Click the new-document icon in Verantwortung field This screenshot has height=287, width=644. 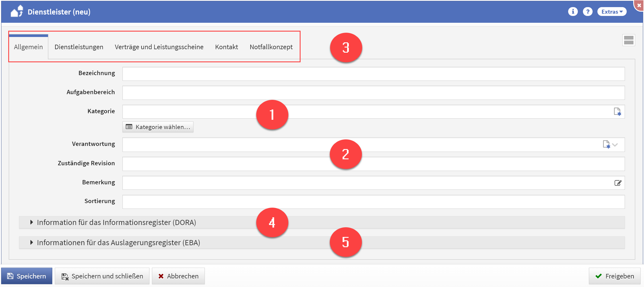pos(606,144)
